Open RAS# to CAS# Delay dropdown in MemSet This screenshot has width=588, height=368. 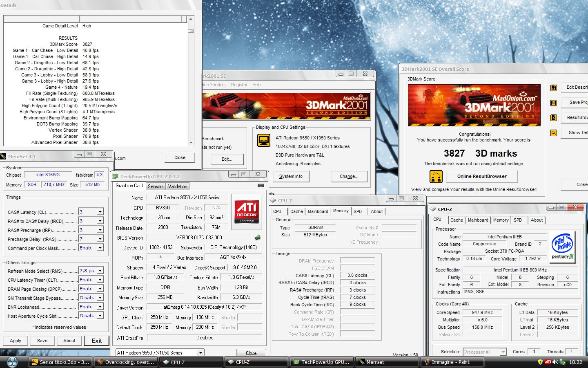point(100,221)
